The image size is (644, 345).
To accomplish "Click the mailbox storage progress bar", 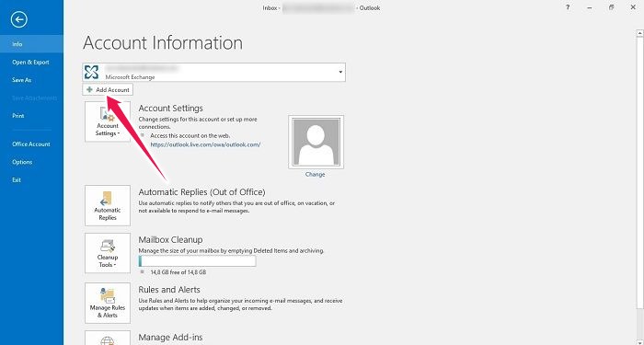I will (x=197, y=260).
